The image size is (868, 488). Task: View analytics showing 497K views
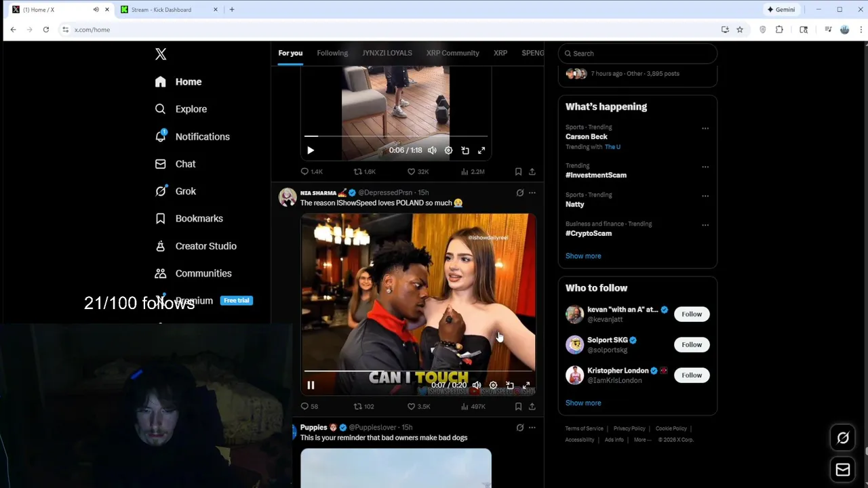pos(473,407)
